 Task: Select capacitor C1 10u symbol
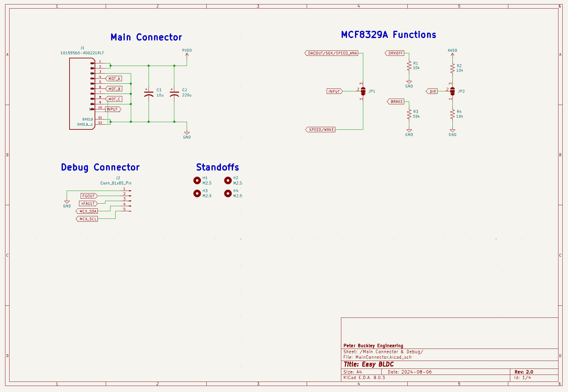[x=149, y=94]
